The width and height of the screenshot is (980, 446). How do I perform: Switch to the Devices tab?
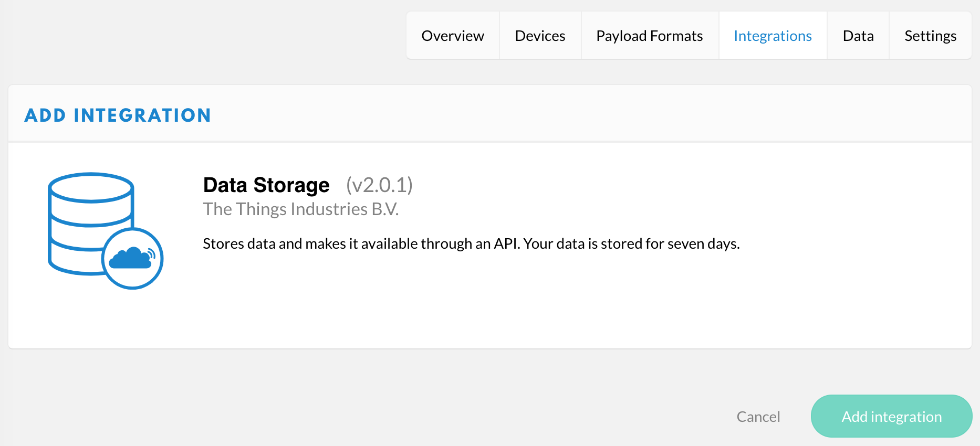point(540,36)
